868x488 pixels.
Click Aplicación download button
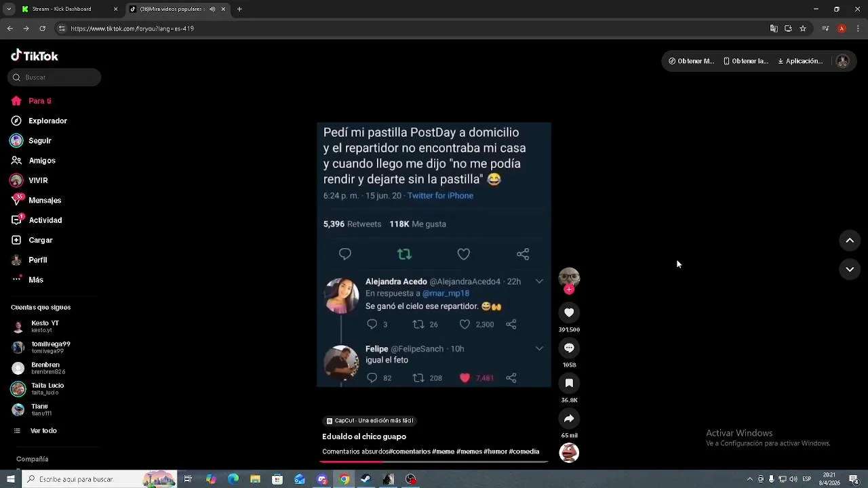click(x=800, y=61)
